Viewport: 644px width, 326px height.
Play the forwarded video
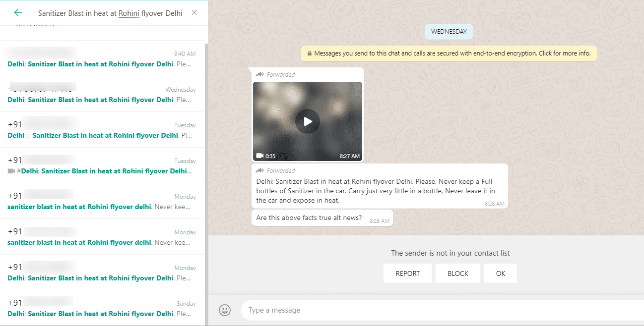308,121
